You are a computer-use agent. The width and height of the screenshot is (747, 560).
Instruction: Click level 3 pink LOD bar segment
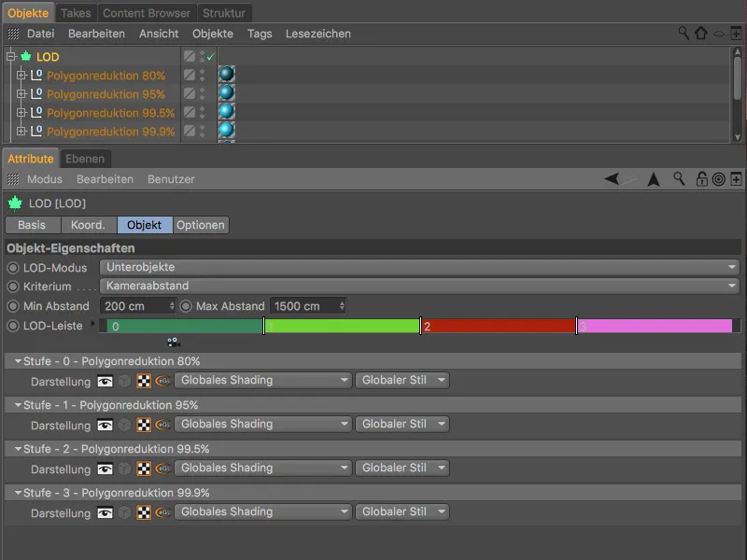(x=655, y=326)
